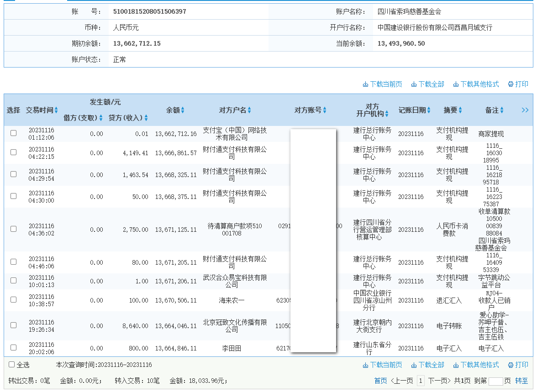
Task: Click 海来农一 counterparty name cell
Action: (232, 301)
